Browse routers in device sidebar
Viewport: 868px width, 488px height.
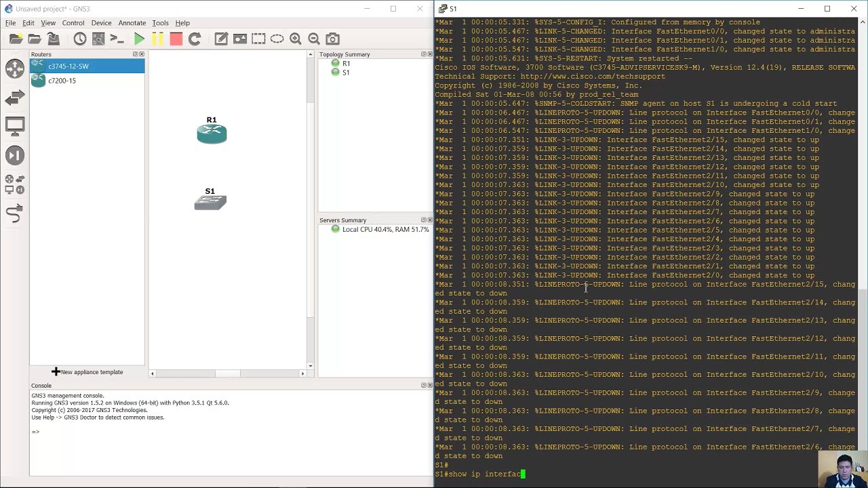(x=15, y=68)
